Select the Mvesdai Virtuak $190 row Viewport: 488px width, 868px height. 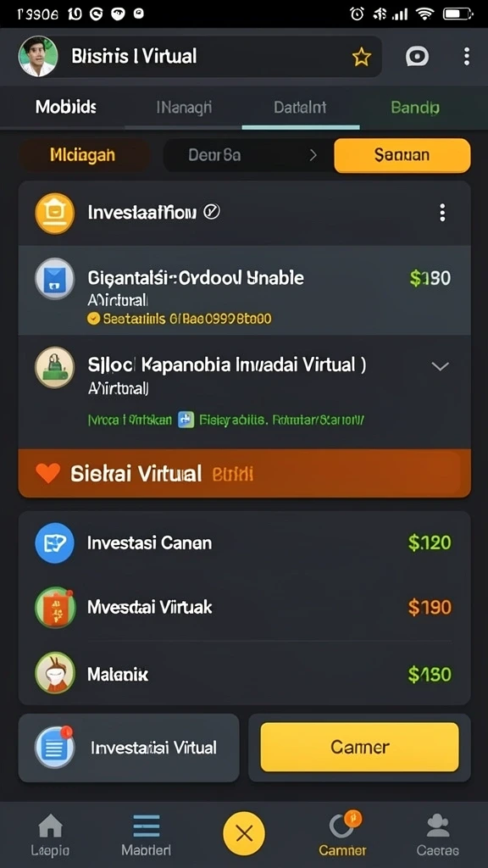pos(244,607)
